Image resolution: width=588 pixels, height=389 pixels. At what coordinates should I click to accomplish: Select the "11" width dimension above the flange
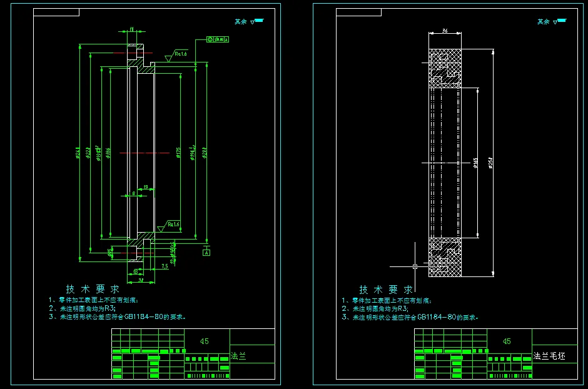(131, 29)
